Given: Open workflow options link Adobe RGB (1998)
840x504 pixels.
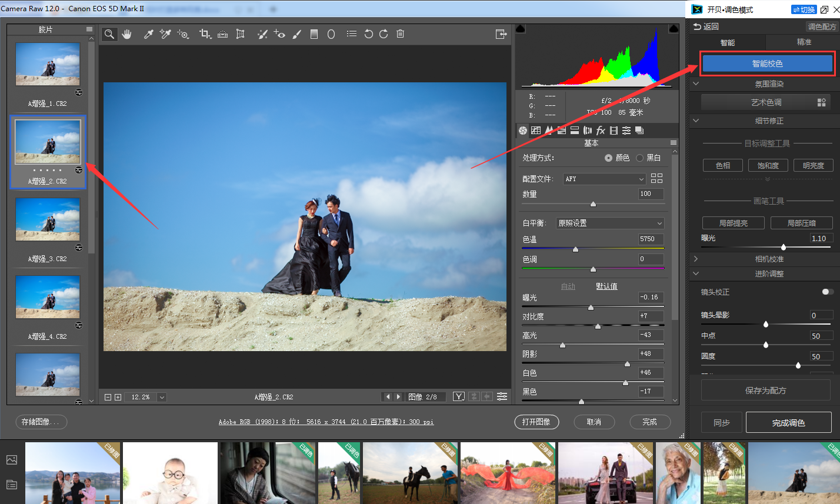Looking at the screenshot, I should pyautogui.click(x=326, y=422).
